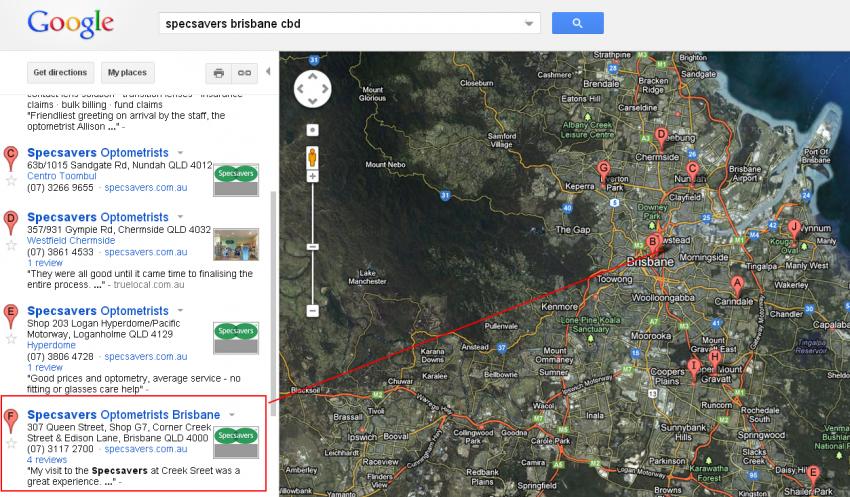Screen dimensions: 850x497
Task: Click pin F in the results list
Action: [x=11, y=421]
